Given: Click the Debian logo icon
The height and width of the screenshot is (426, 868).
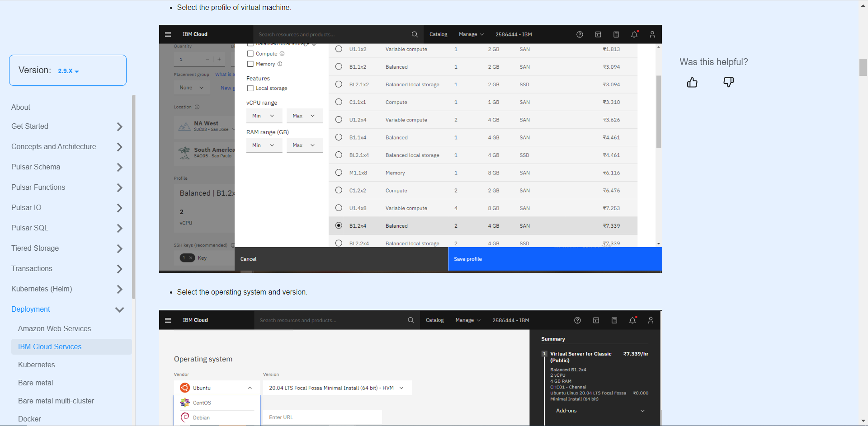Looking at the screenshot, I should point(184,417).
